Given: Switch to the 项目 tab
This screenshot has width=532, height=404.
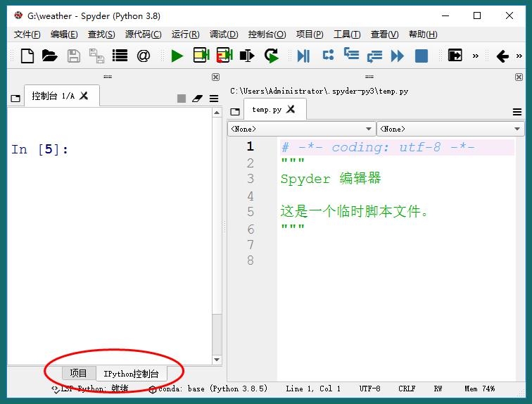Looking at the screenshot, I should [x=78, y=374].
